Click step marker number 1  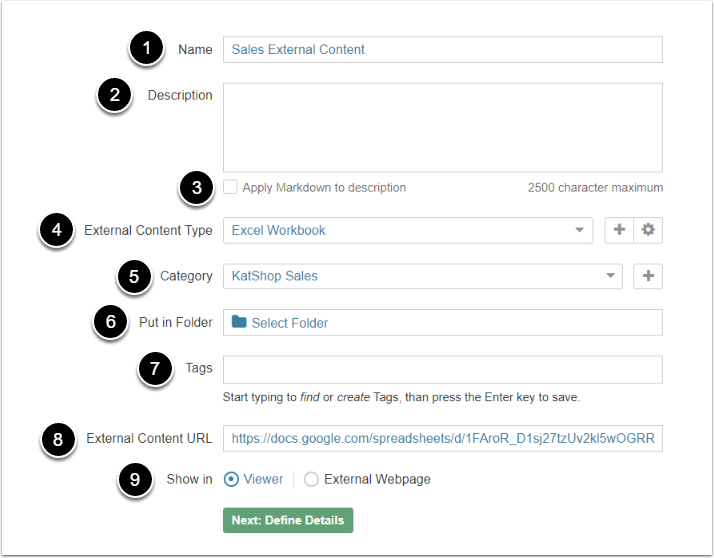coord(147,49)
